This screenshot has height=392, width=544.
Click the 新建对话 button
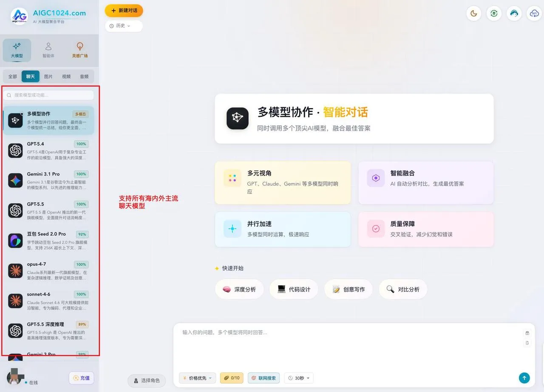[124, 11]
